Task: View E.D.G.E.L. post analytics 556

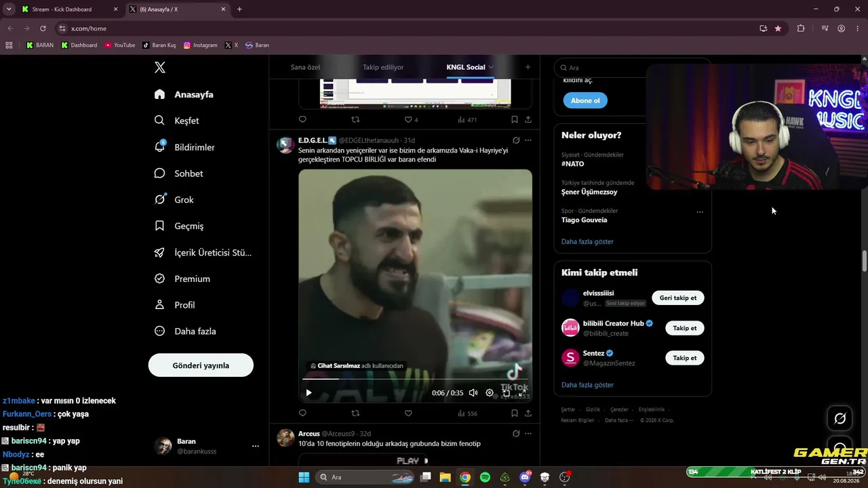Action: pos(467,413)
